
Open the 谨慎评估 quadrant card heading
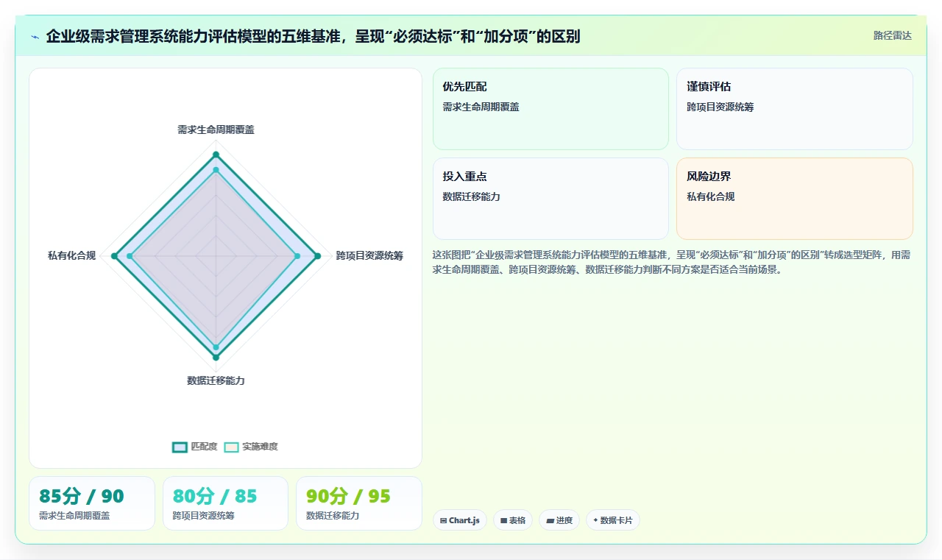709,87
